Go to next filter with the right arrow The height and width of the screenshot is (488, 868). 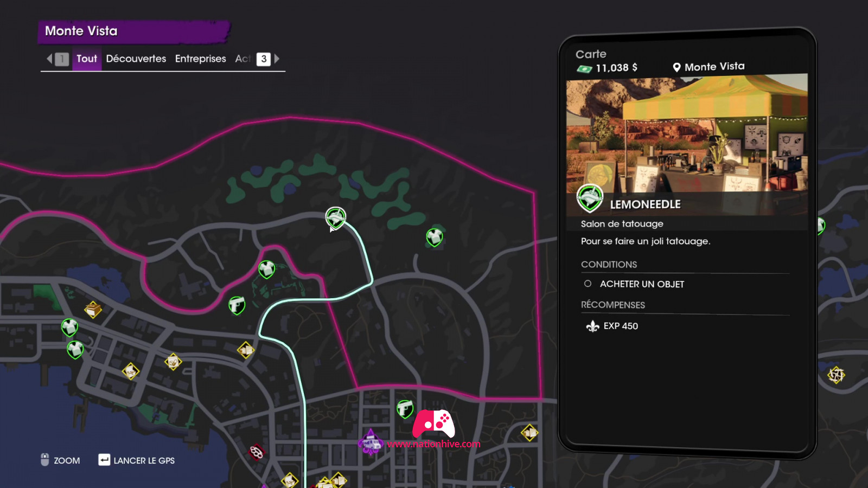[x=277, y=59]
